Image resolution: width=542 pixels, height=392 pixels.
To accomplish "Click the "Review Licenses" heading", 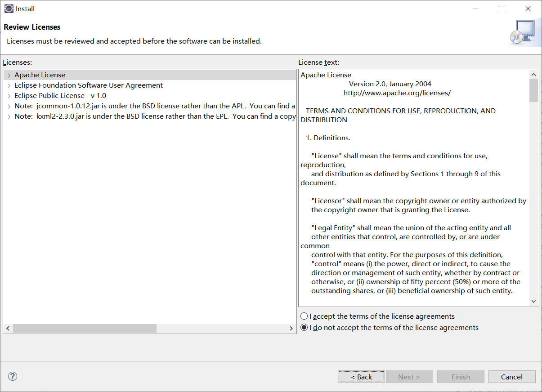I will point(32,27).
